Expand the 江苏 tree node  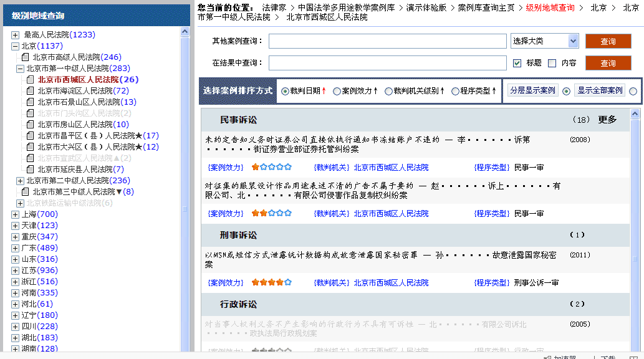[x=15, y=270]
